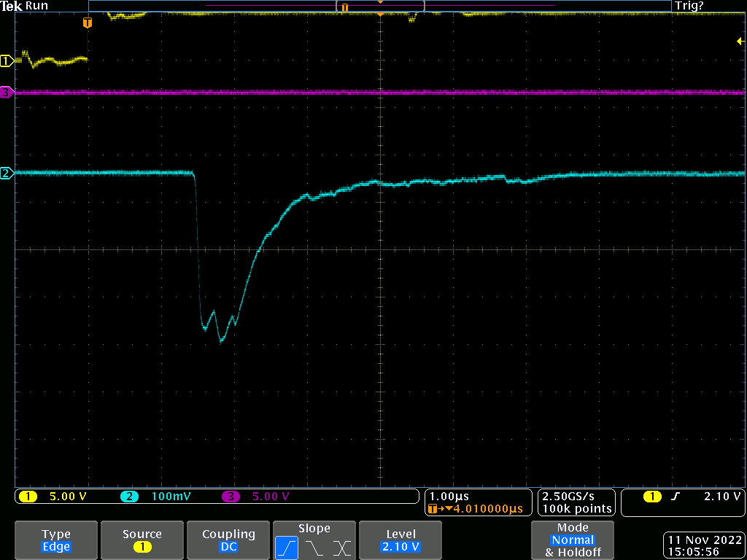Click the trigger readout showing 2.10 V
Screen dimensions: 747x560
point(693,497)
